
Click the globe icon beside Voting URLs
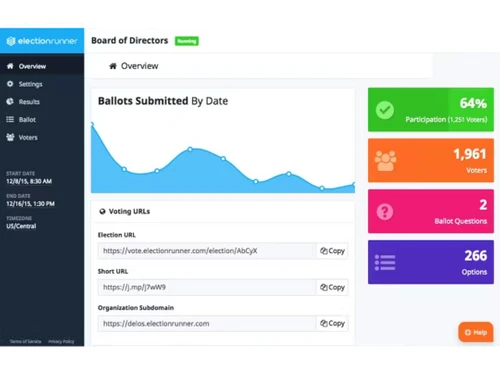[102, 211]
